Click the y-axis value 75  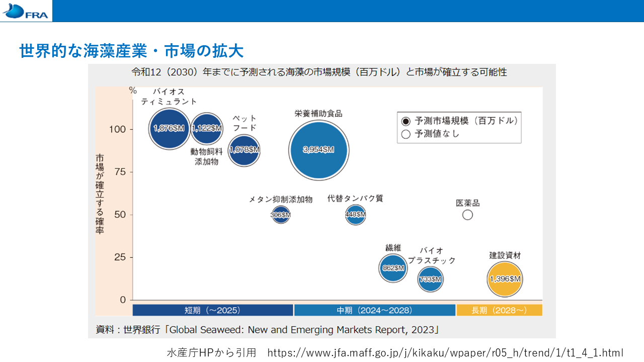point(121,172)
